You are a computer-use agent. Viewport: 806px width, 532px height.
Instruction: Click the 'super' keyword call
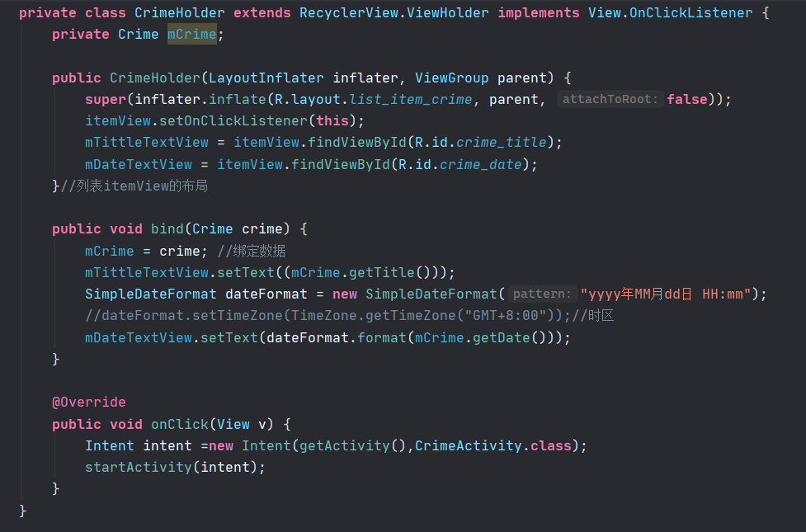(x=106, y=100)
